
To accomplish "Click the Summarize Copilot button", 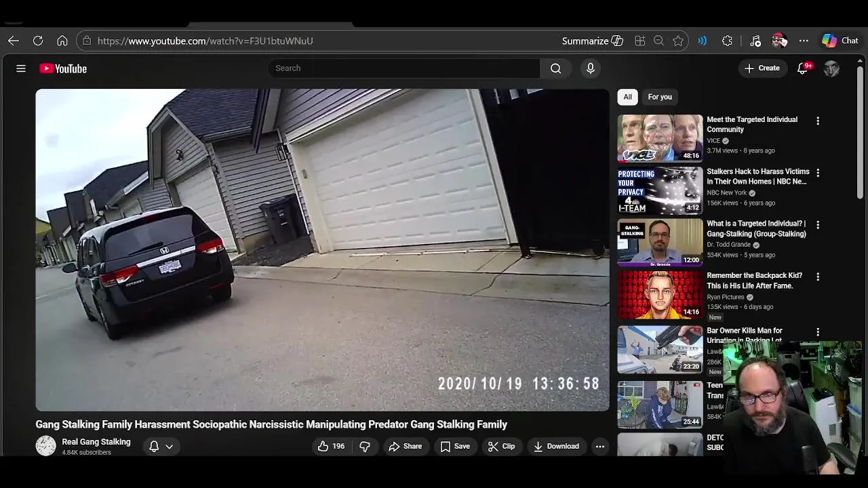I will [592, 41].
